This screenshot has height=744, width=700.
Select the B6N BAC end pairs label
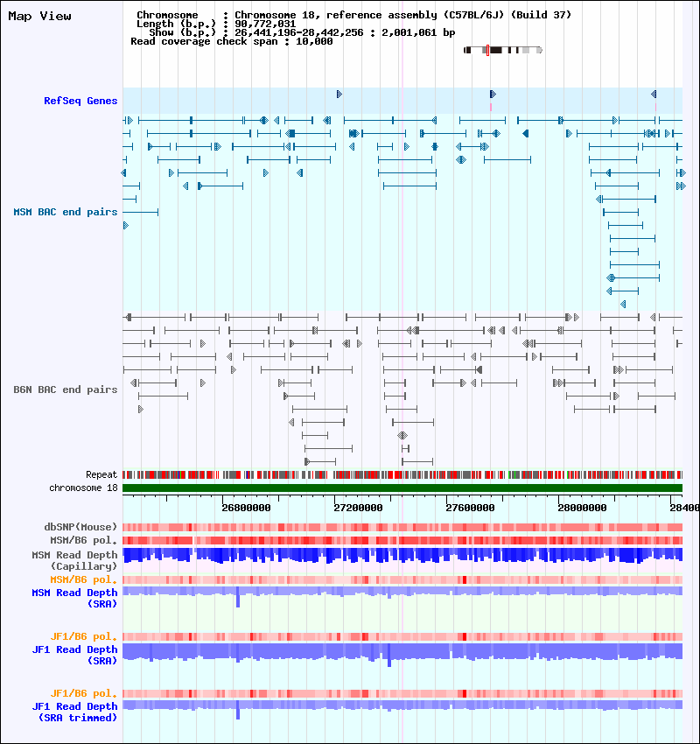coord(66,390)
